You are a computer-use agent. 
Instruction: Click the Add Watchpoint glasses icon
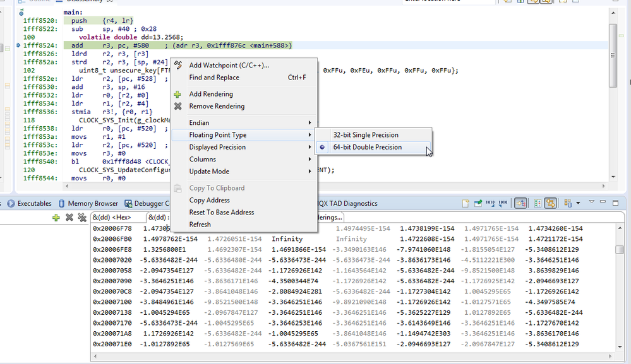point(178,65)
